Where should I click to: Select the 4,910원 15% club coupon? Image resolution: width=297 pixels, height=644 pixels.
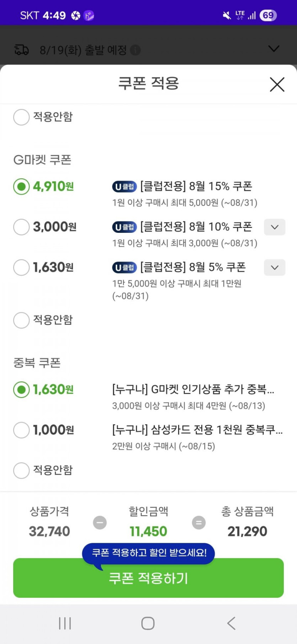click(x=21, y=187)
